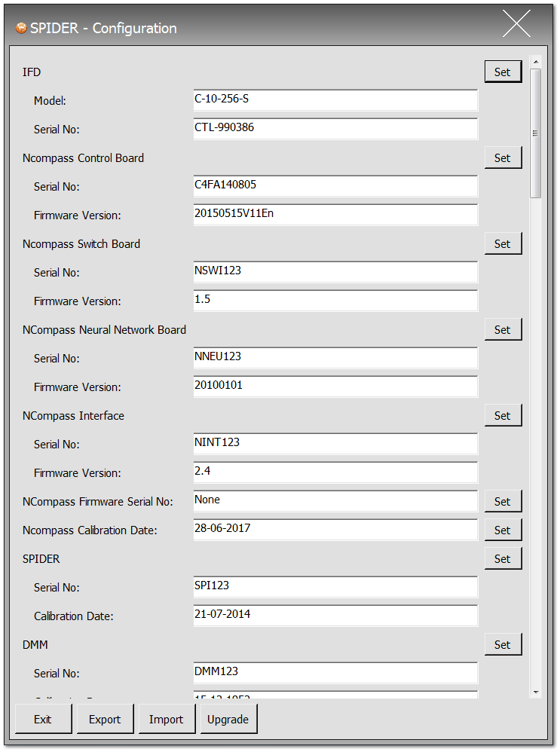Click the SPIDER app icon in title bar

coord(21,29)
